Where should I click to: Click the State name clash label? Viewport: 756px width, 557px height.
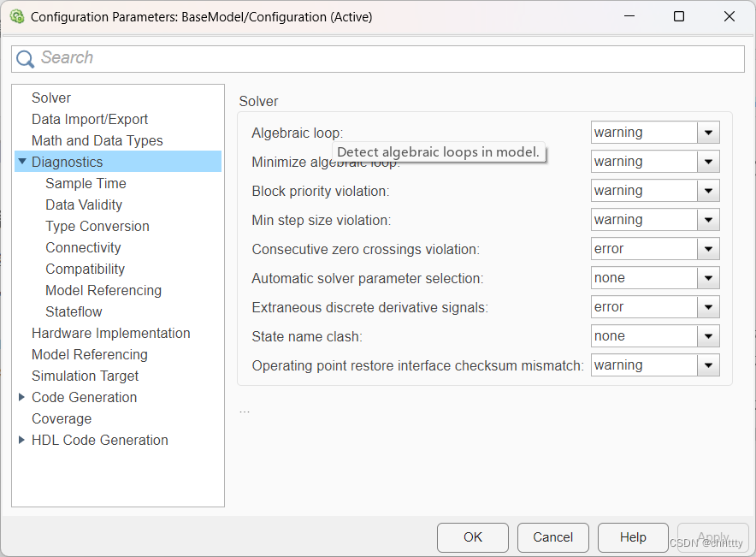click(x=307, y=336)
